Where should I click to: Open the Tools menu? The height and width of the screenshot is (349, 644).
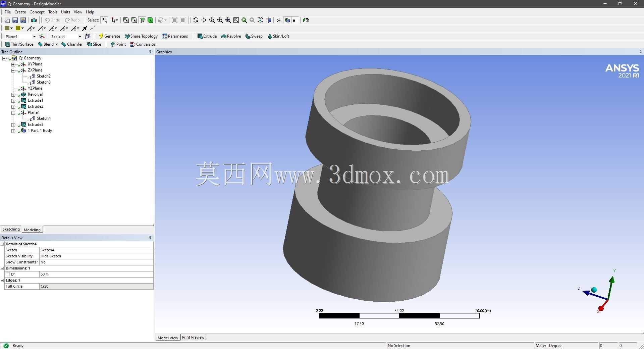[53, 12]
